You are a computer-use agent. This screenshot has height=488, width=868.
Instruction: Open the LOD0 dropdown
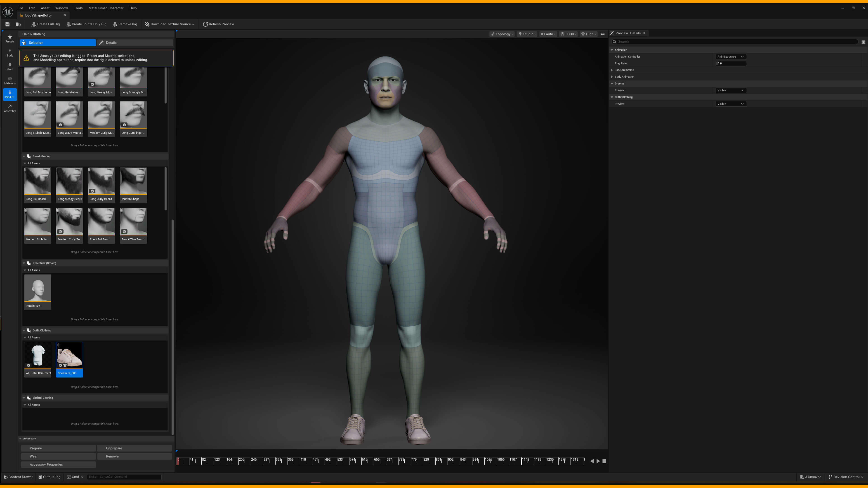click(568, 34)
